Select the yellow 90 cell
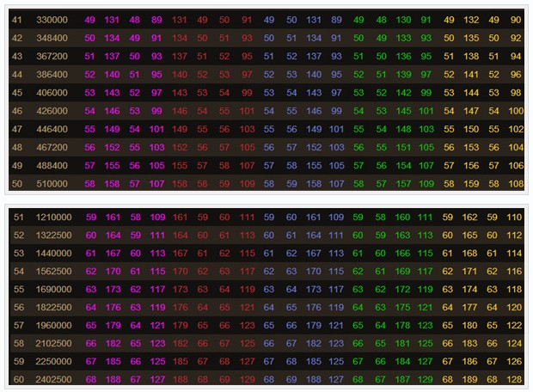The height and width of the screenshot is (392, 533). pyautogui.click(x=516, y=20)
